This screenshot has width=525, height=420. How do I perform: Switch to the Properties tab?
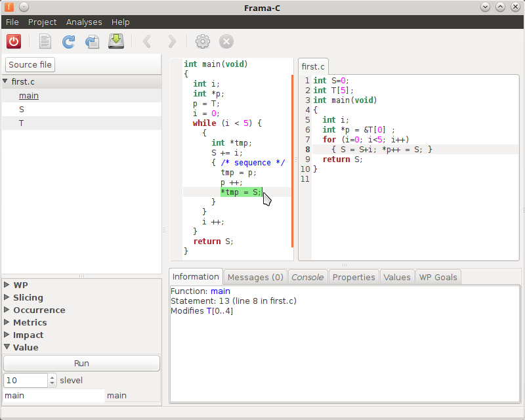[354, 278]
